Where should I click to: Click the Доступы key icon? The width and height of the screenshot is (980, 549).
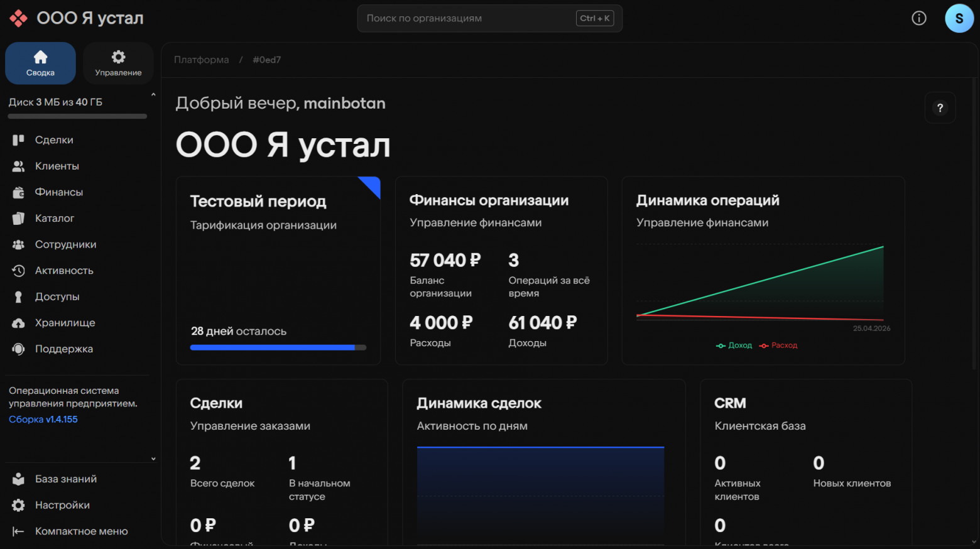[18, 296]
